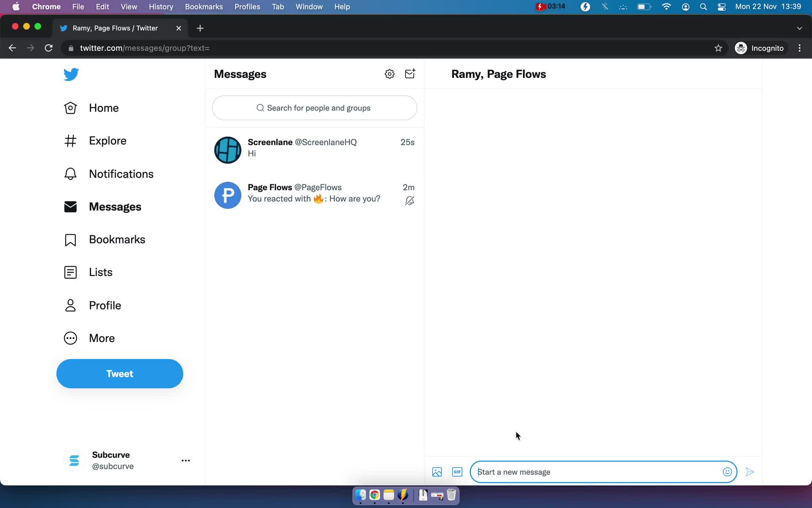Bookmark this page with star icon

click(718, 48)
